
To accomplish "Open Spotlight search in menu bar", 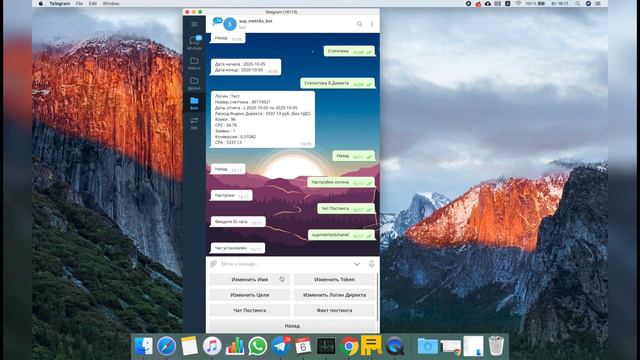I will click(x=578, y=4).
